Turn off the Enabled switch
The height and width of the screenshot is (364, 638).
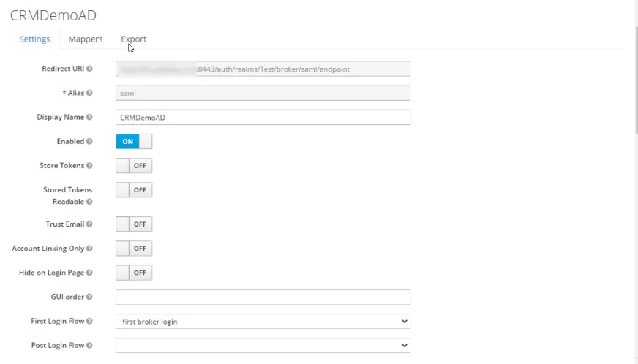click(x=134, y=142)
